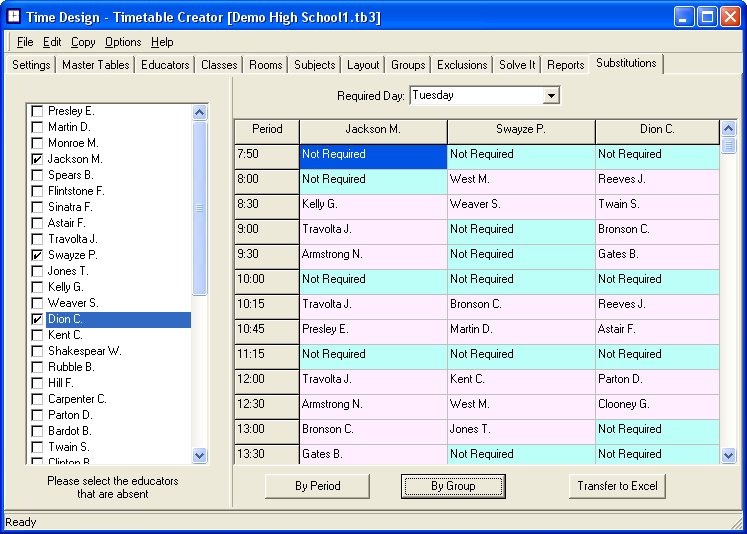Open the File menu
The image size is (747, 534).
click(x=25, y=42)
